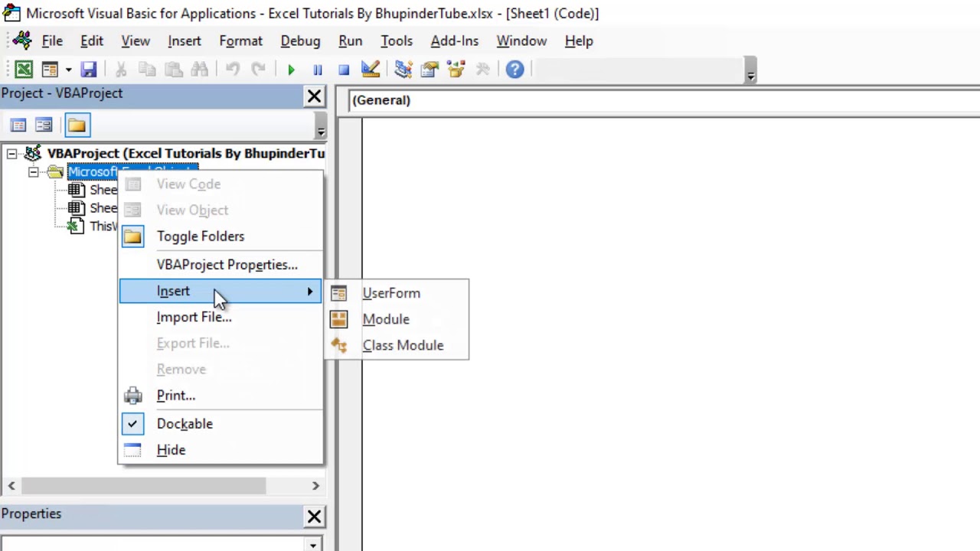
Task: Click the Find binoculars toolbar icon
Action: [199, 70]
